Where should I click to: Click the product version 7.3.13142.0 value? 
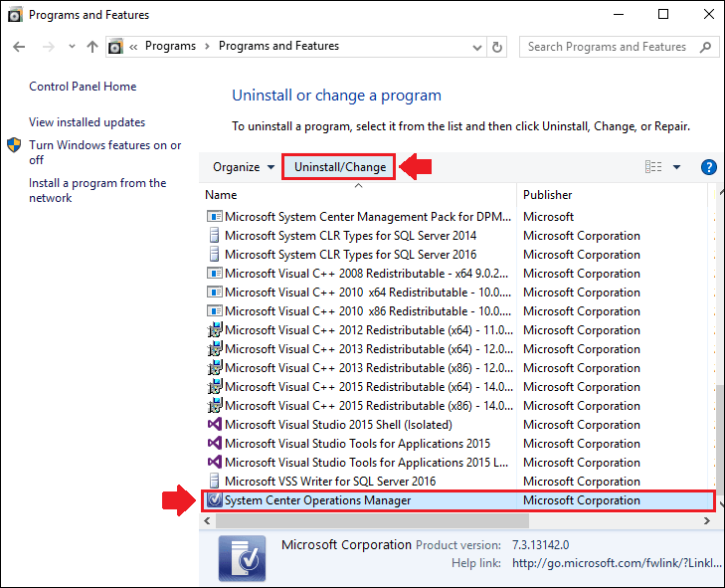(x=540, y=545)
